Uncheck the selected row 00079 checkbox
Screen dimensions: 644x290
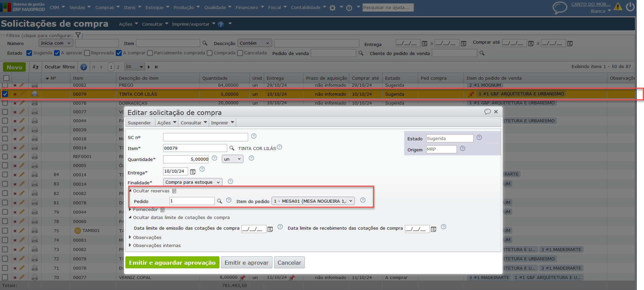tap(5, 94)
